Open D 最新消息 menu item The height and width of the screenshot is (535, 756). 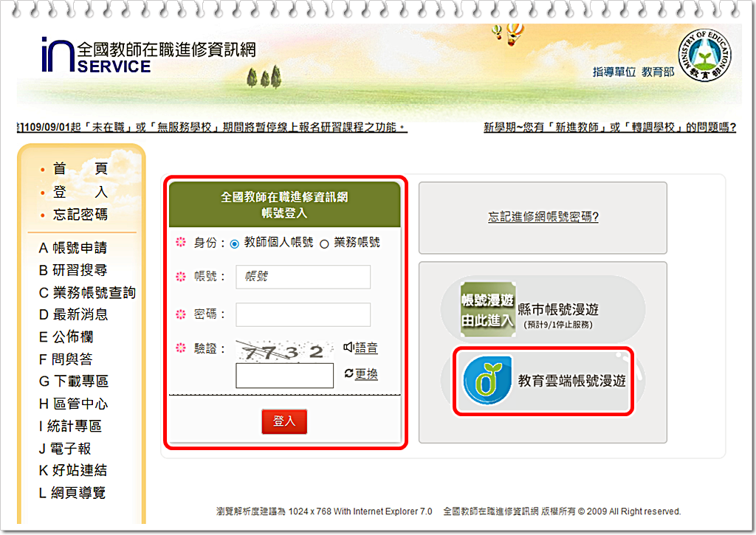(73, 314)
